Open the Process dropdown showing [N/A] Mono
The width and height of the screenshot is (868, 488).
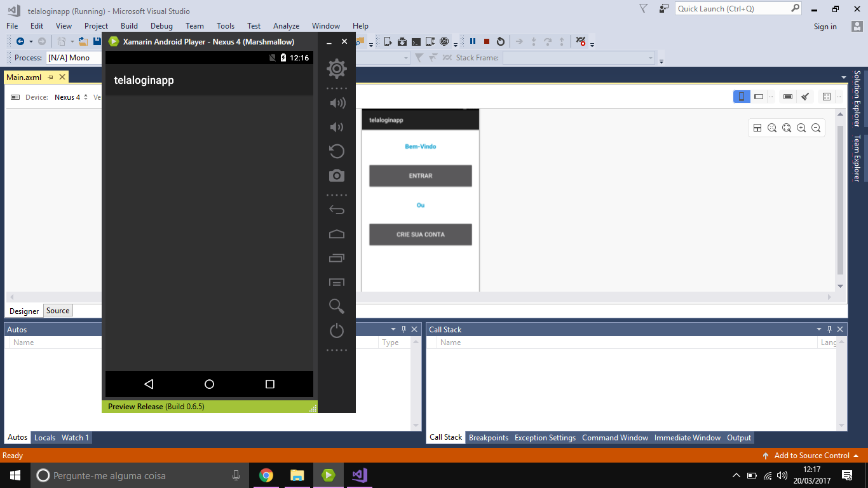(x=74, y=58)
